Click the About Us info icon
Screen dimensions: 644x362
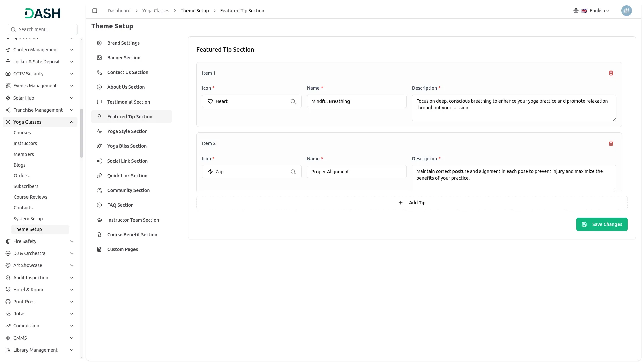point(99,87)
